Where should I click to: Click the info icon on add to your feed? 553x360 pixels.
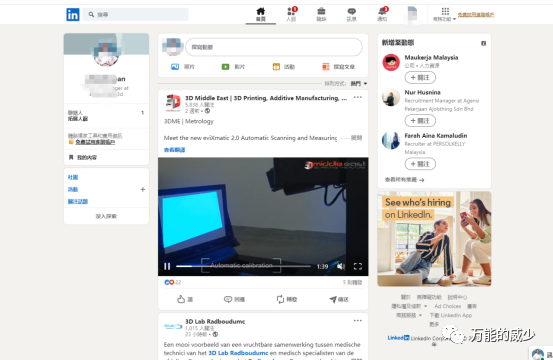[484, 43]
